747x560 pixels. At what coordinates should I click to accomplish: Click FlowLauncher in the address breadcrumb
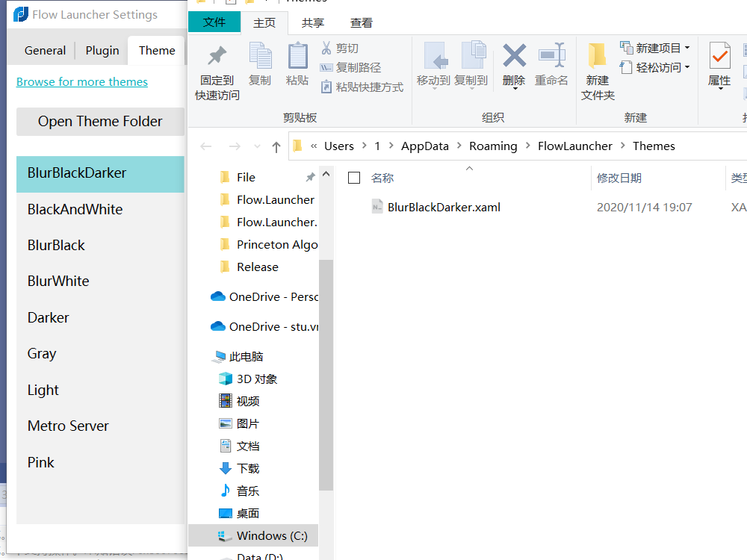pyautogui.click(x=575, y=146)
